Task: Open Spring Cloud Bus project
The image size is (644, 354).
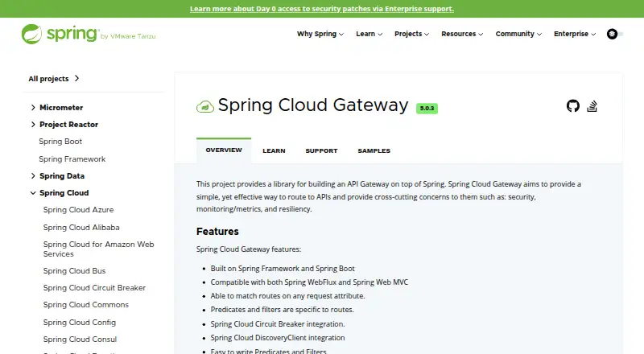Action: click(74, 271)
